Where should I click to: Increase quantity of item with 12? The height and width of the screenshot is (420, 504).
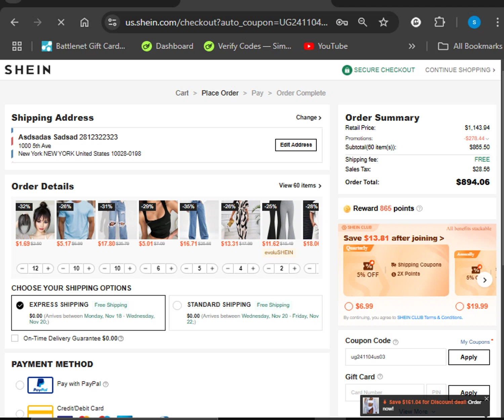pos(48,268)
